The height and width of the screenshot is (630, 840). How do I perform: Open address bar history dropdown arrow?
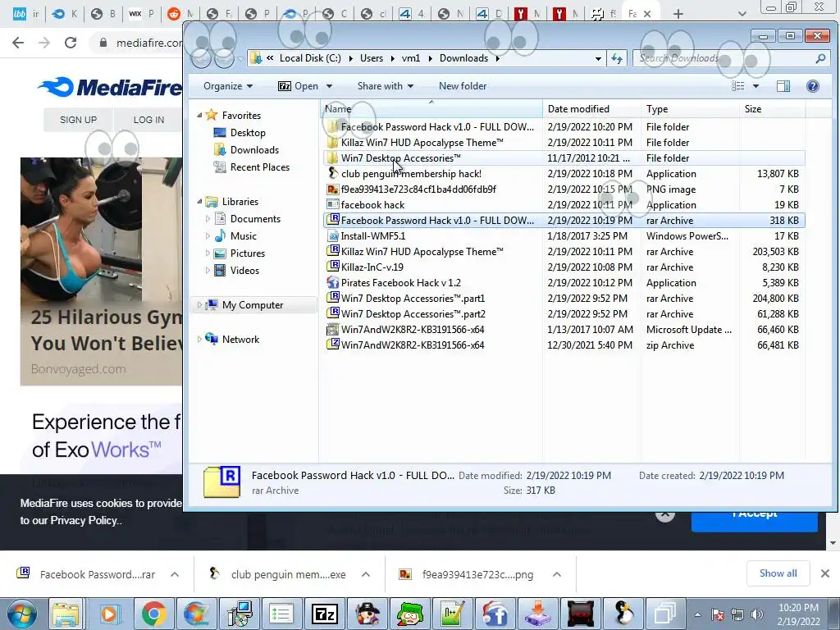coord(598,59)
